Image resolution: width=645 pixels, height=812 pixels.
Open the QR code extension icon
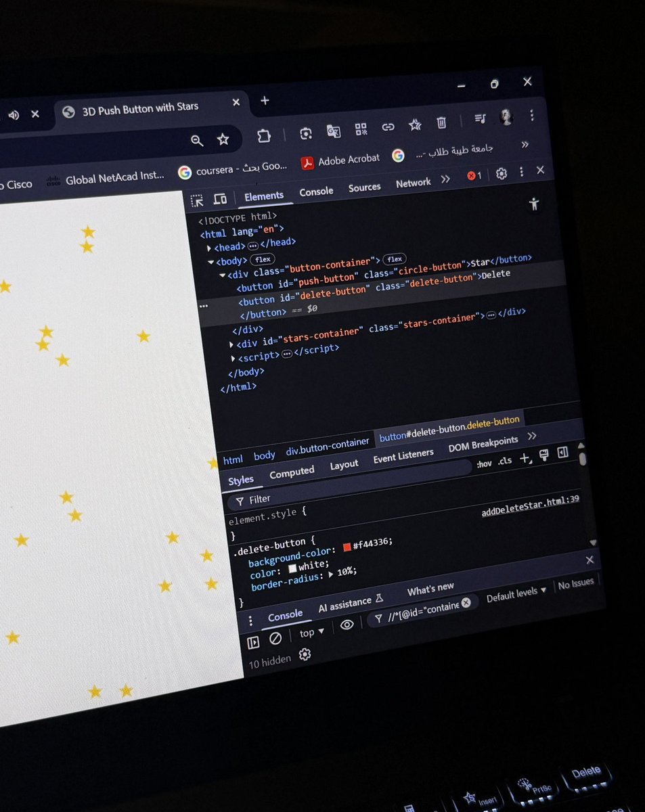pos(361,129)
